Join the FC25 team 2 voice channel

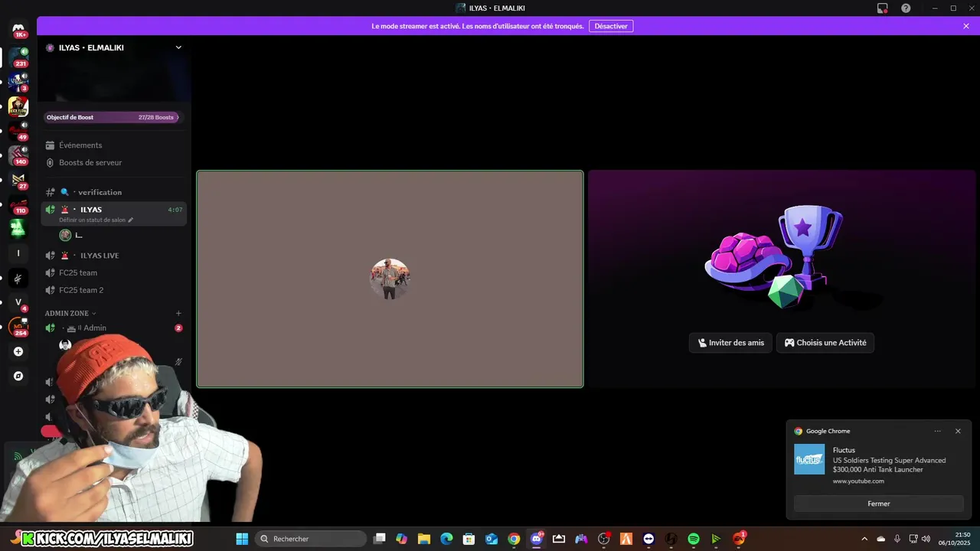pyautogui.click(x=115, y=290)
